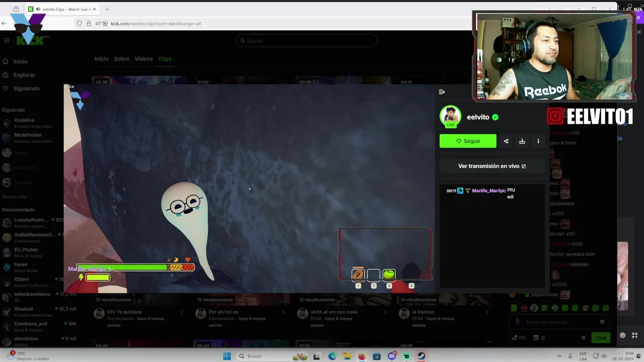Screen dimensions: 644x362
Task: Open chat settings gear icon
Action: (583, 338)
